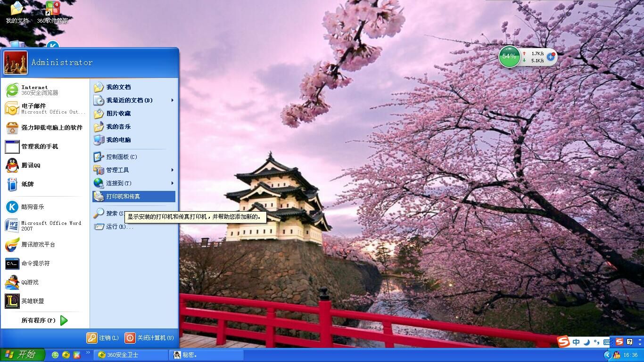Open 搜索 from the start menu
This screenshot has width=644, height=362.
click(x=109, y=214)
